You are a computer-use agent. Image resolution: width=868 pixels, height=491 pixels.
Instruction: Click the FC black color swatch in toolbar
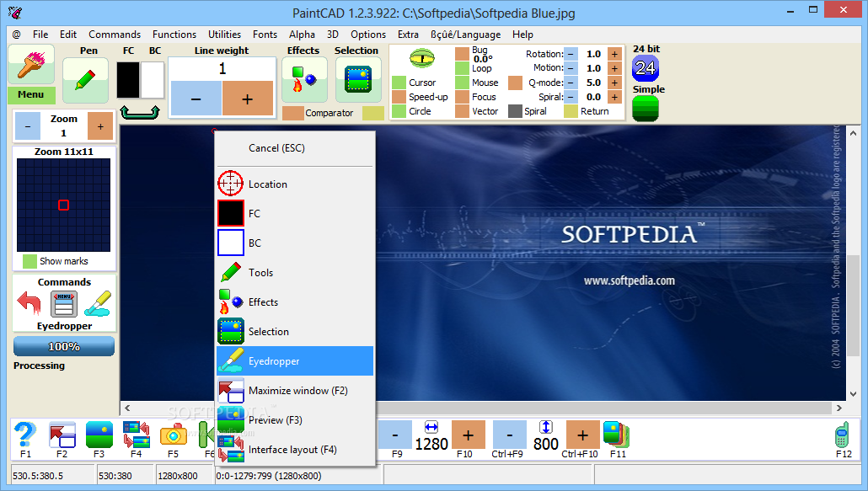pyautogui.click(x=128, y=80)
